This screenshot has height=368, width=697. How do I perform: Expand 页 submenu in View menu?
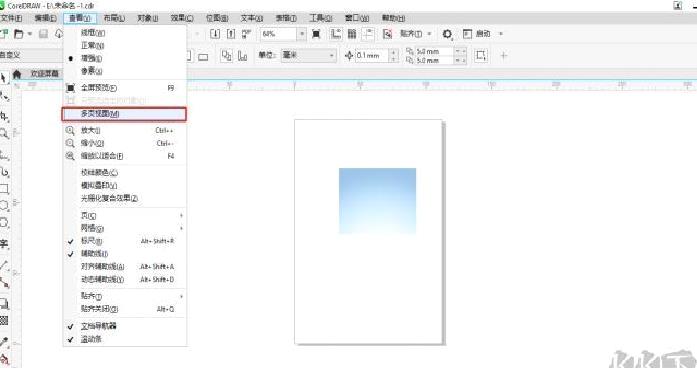(x=124, y=216)
